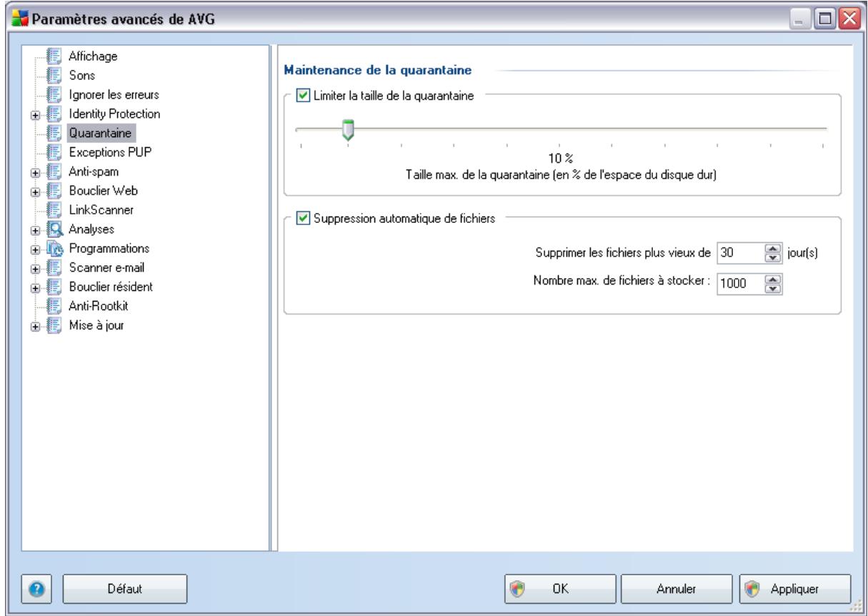The width and height of the screenshot is (868, 616).
Task: Click the Appliquer button
Action: 795,590
